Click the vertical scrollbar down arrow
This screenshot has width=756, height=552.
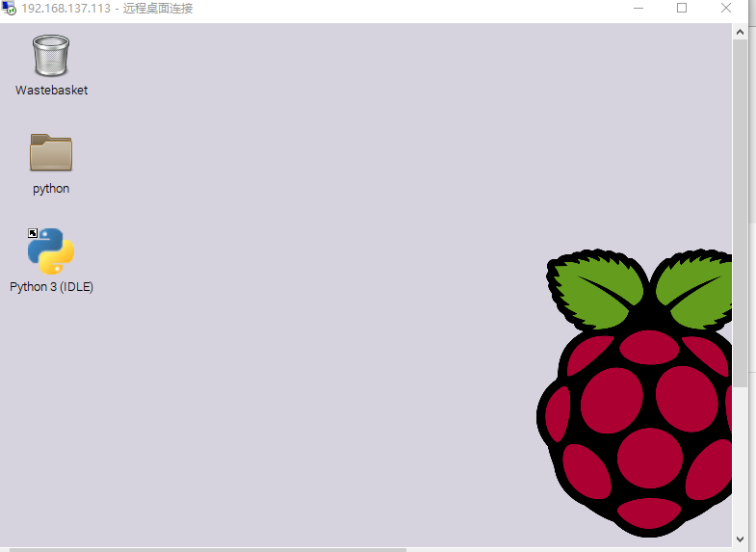(740, 539)
